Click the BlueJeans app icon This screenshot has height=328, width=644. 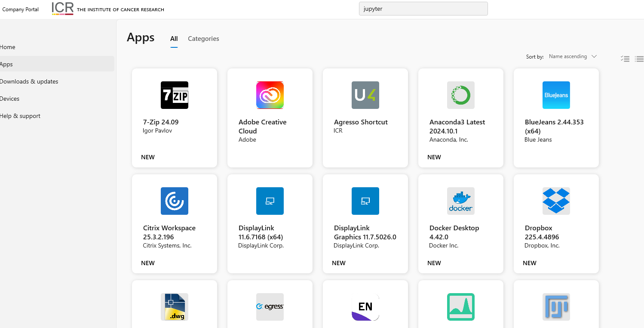click(556, 95)
